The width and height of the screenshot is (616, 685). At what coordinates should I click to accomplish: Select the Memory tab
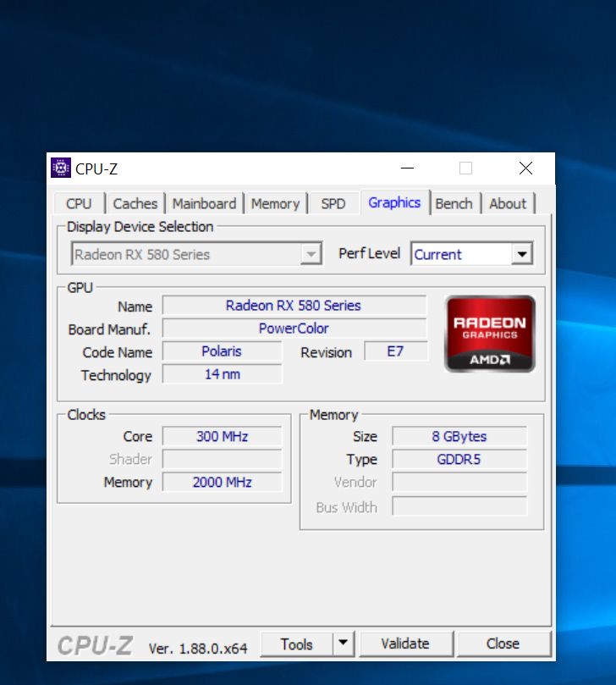[x=276, y=203]
